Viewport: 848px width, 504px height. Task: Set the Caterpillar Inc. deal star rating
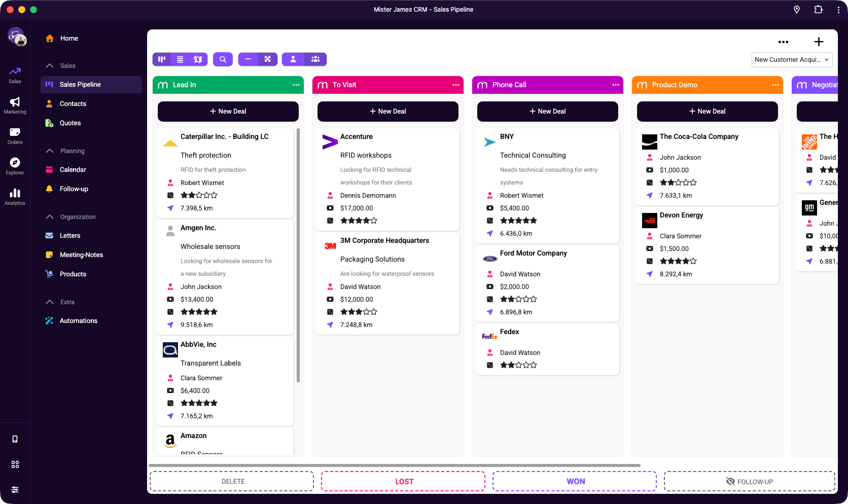point(199,195)
